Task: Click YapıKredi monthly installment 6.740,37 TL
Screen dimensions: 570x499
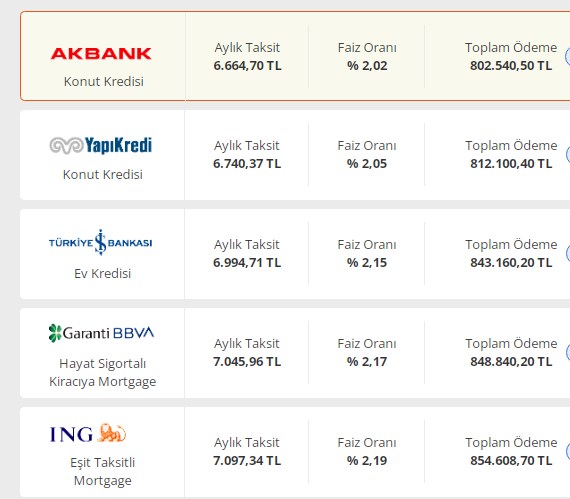Action: [247, 164]
